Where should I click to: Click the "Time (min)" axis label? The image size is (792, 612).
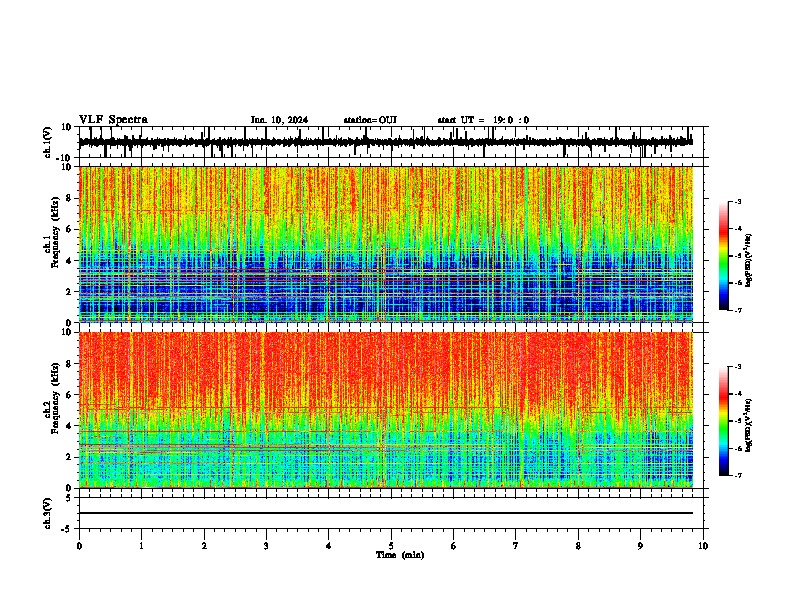click(400, 555)
